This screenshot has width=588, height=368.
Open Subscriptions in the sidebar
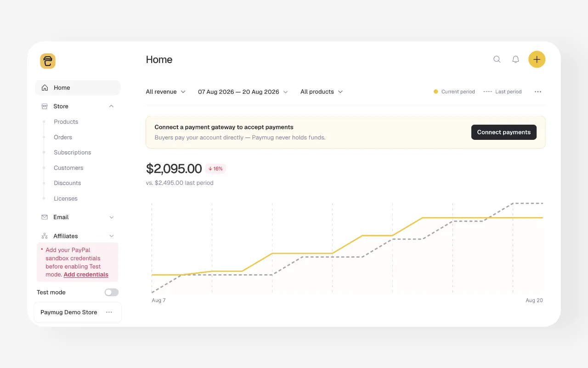tap(73, 152)
